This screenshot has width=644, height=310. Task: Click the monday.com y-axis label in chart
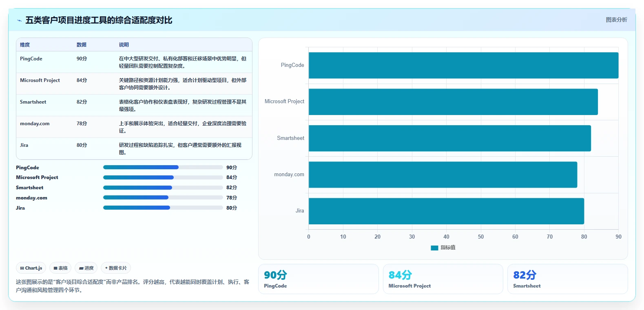click(289, 175)
